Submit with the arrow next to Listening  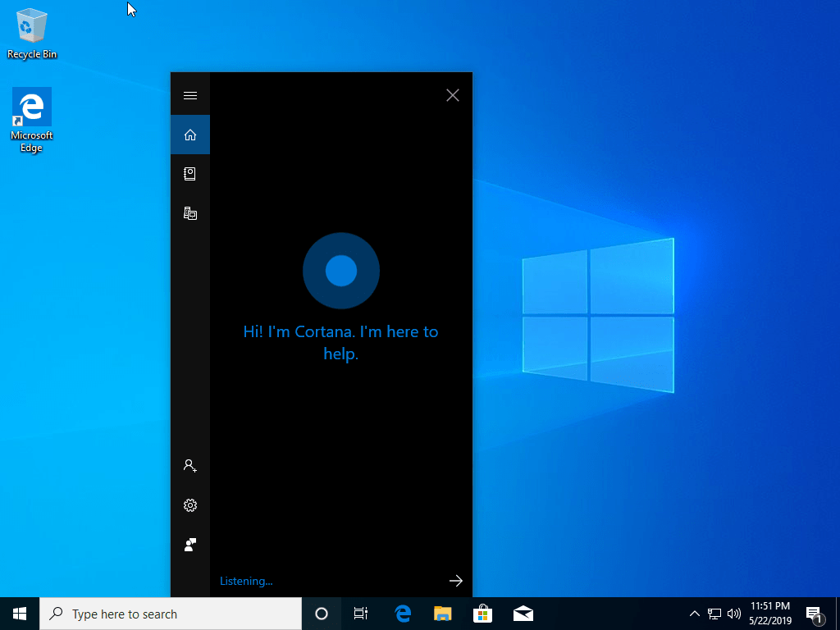(x=456, y=581)
